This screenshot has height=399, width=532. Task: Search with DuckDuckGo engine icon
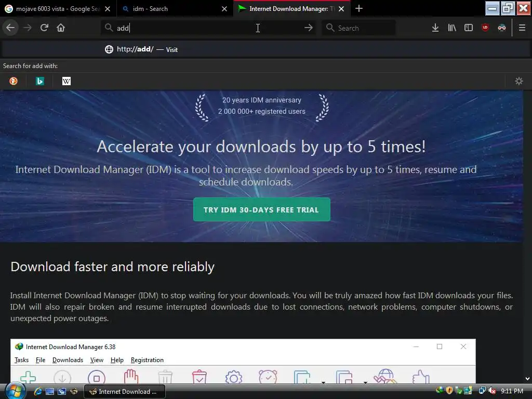(14, 81)
